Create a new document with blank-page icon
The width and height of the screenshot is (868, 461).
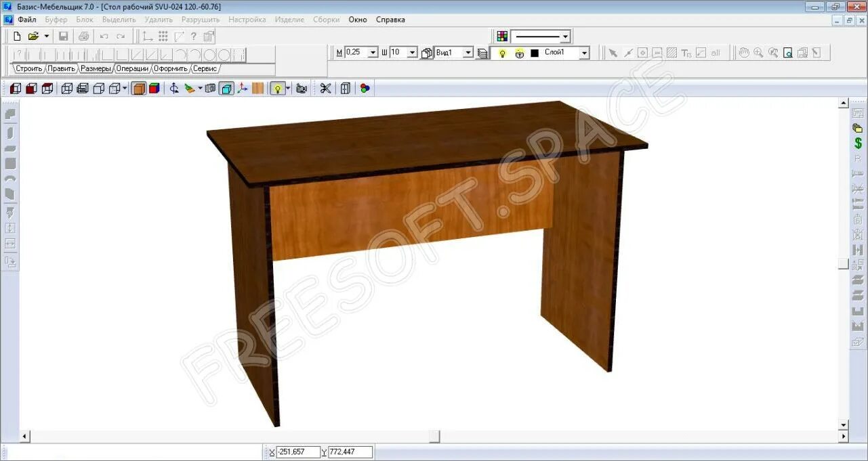pos(17,36)
